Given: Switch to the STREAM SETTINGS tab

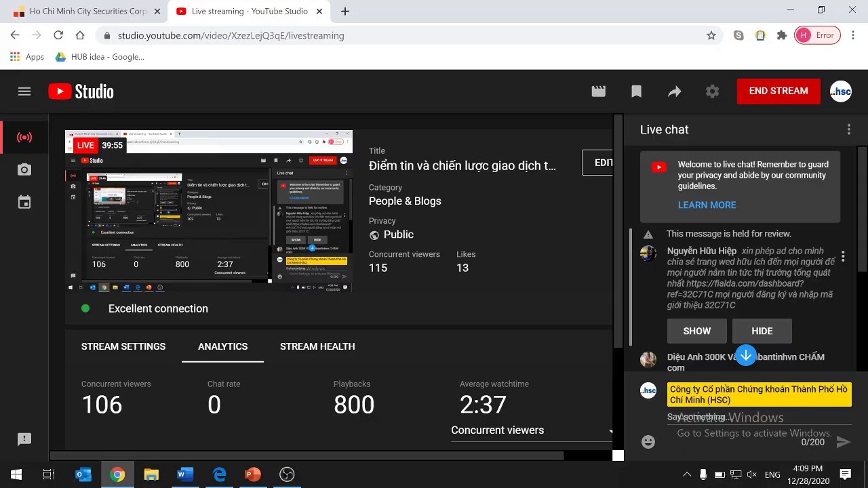Looking at the screenshot, I should click(x=123, y=346).
